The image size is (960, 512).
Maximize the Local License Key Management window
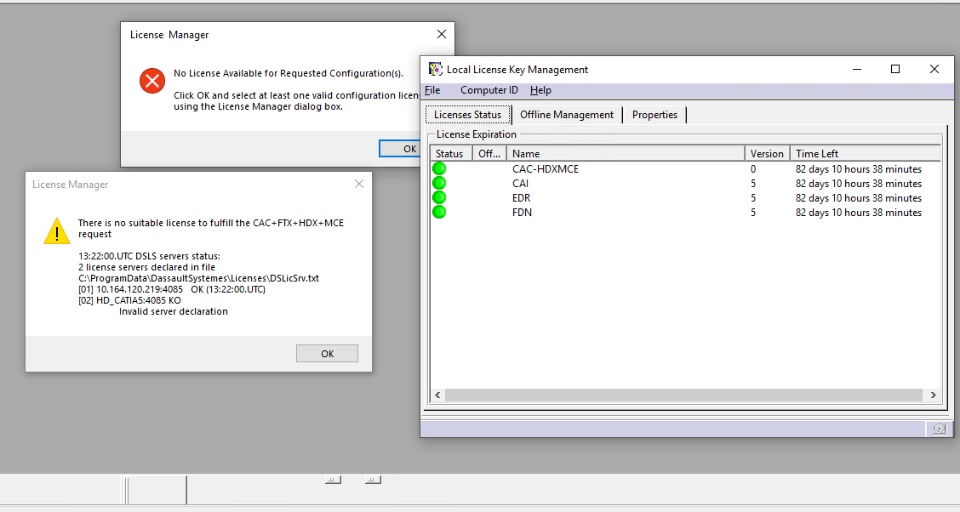pyautogui.click(x=895, y=69)
